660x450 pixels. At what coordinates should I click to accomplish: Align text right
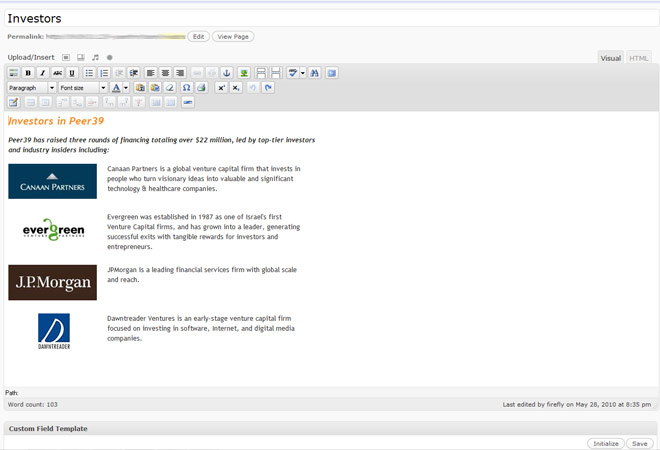(180, 73)
